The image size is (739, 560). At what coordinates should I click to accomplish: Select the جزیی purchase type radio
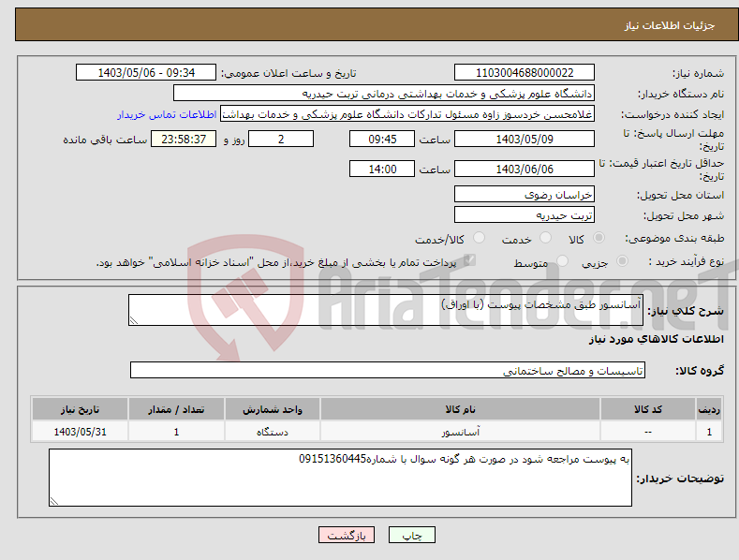point(622,260)
